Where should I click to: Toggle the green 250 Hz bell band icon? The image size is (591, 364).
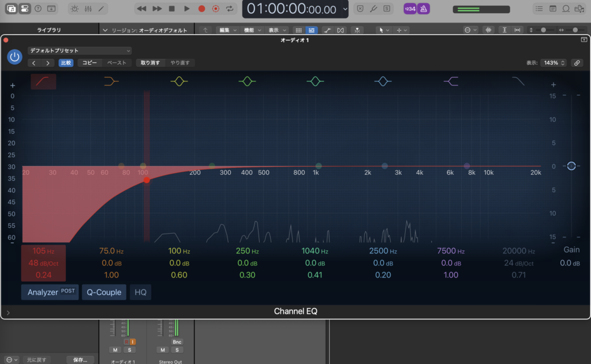[247, 81]
